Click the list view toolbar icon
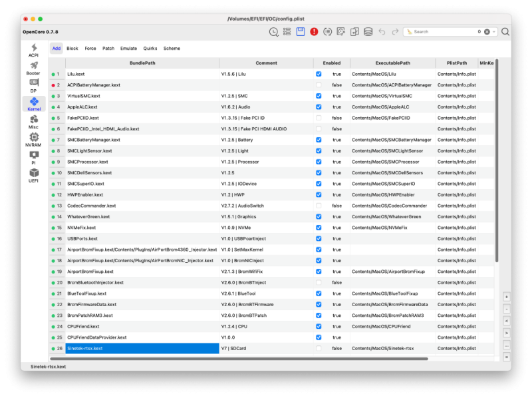 click(287, 32)
